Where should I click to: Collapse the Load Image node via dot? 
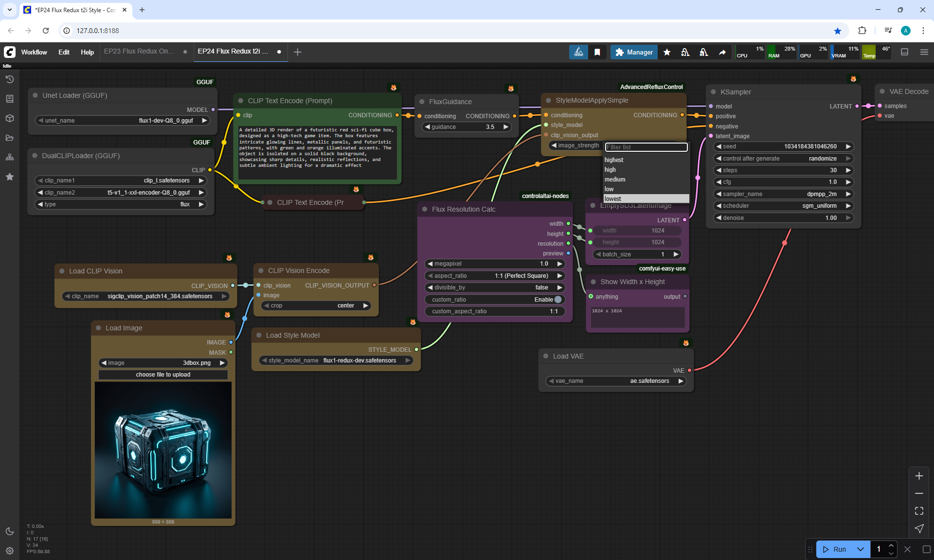(99, 328)
